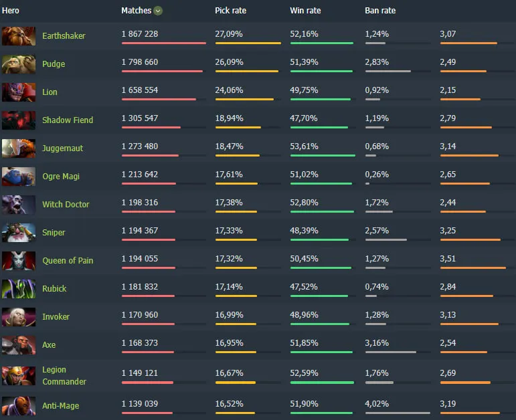
Task: Click Queen of Pain's orange 3,51 bar
Action: [x=473, y=268]
